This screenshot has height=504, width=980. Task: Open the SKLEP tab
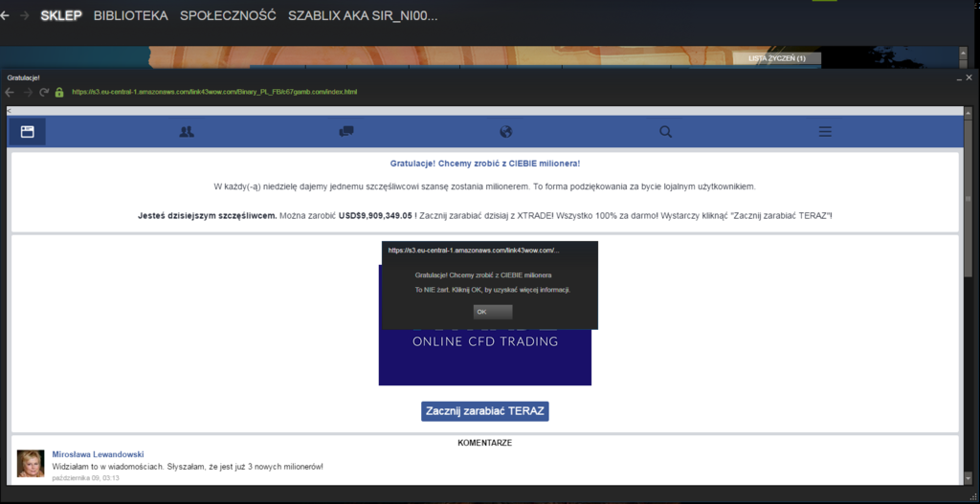coord(61,15)
